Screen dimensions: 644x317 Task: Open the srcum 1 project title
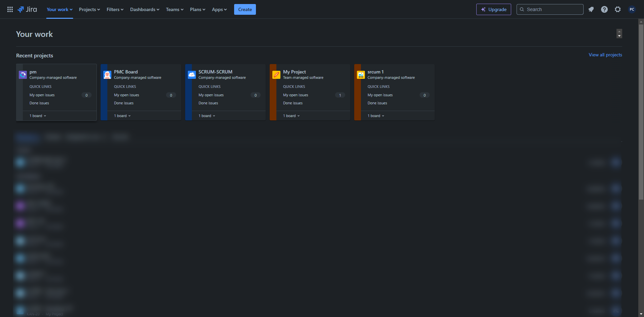click(376, 72)
